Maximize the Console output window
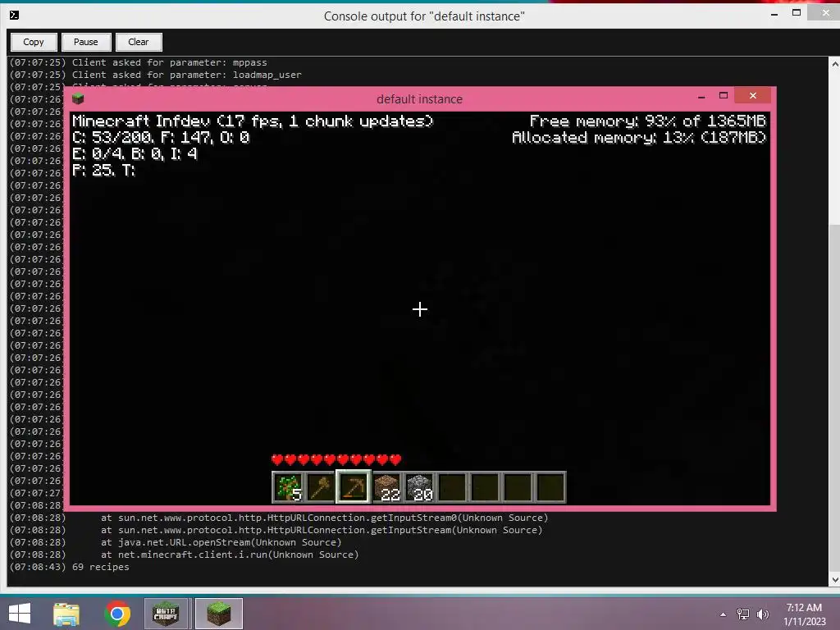 click(797, 13)
